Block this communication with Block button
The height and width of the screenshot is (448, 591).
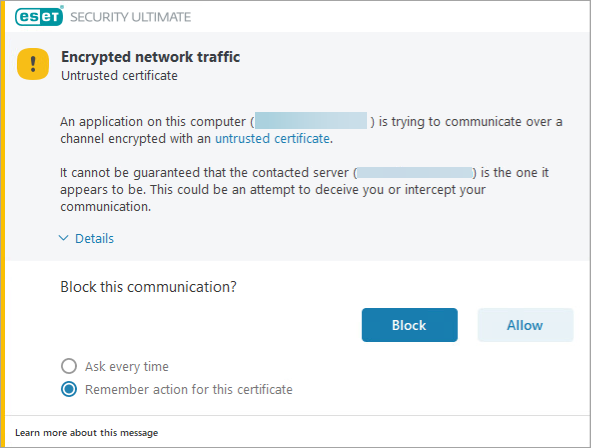[x=410, y=325]
